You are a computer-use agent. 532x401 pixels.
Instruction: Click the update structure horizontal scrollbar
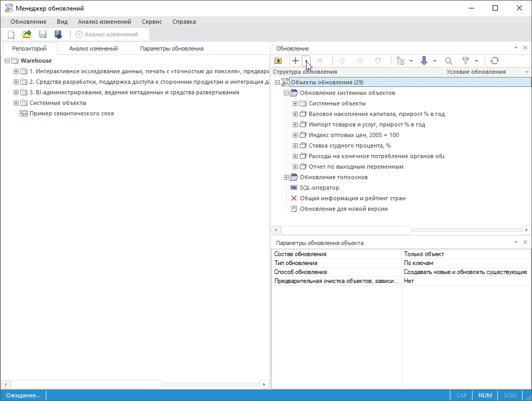(x=346, y=230)
